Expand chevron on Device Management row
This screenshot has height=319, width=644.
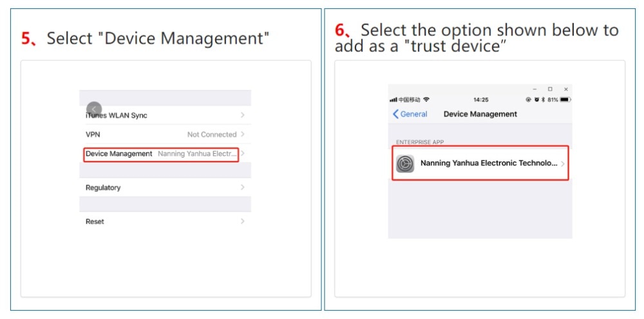click(x=243, y=153)
